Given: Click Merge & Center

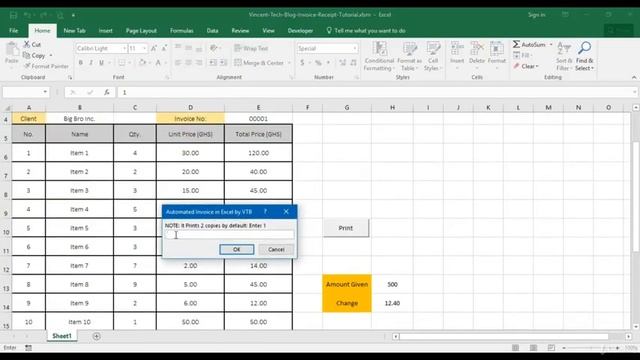Looking at the screenshot, I should click(259, 62).
